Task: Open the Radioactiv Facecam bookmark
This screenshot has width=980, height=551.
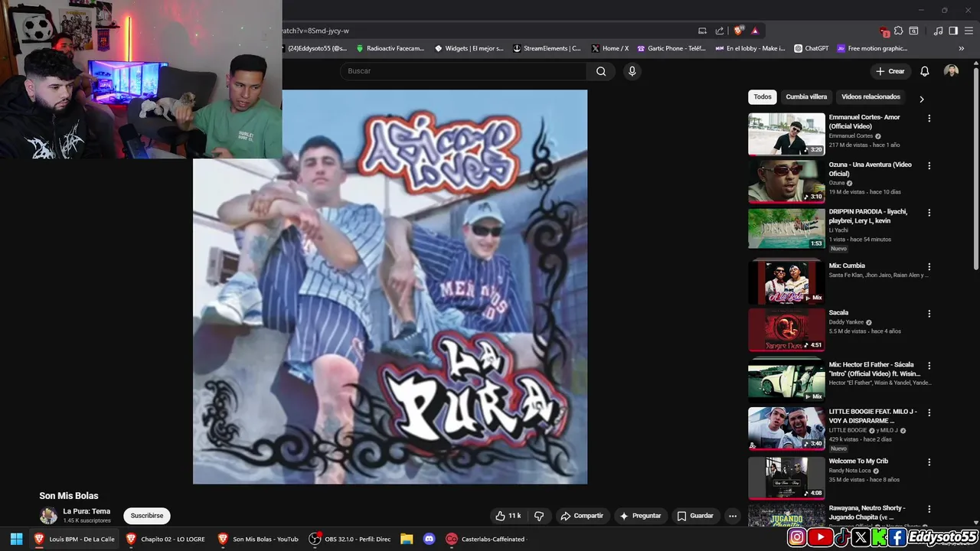Action: (x=390, y=48)
